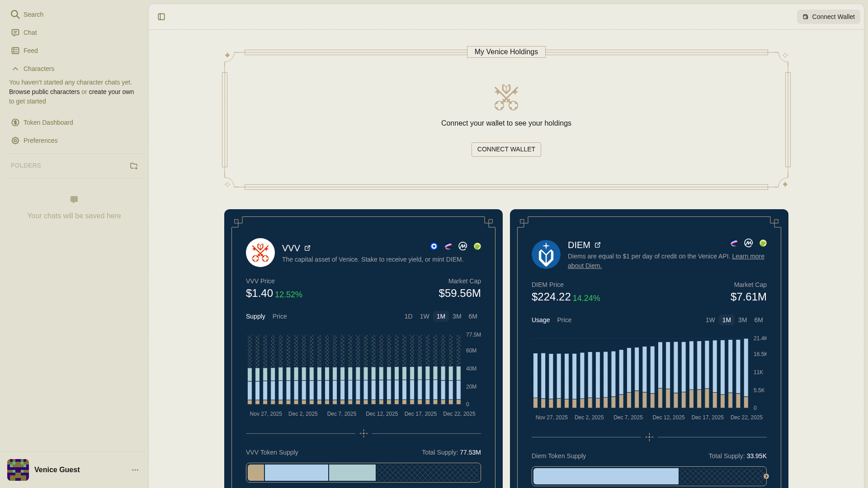Open Venice Guest options ellipsis menu

135,470
